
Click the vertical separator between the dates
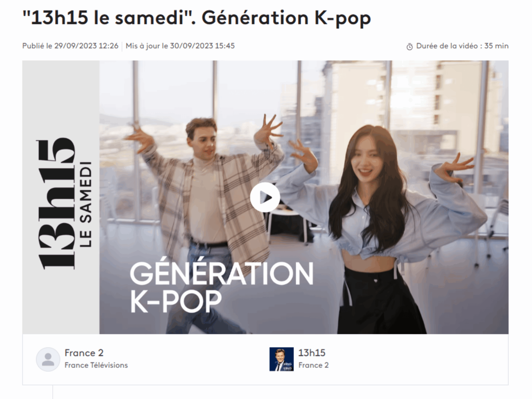(x=122, y=46)
